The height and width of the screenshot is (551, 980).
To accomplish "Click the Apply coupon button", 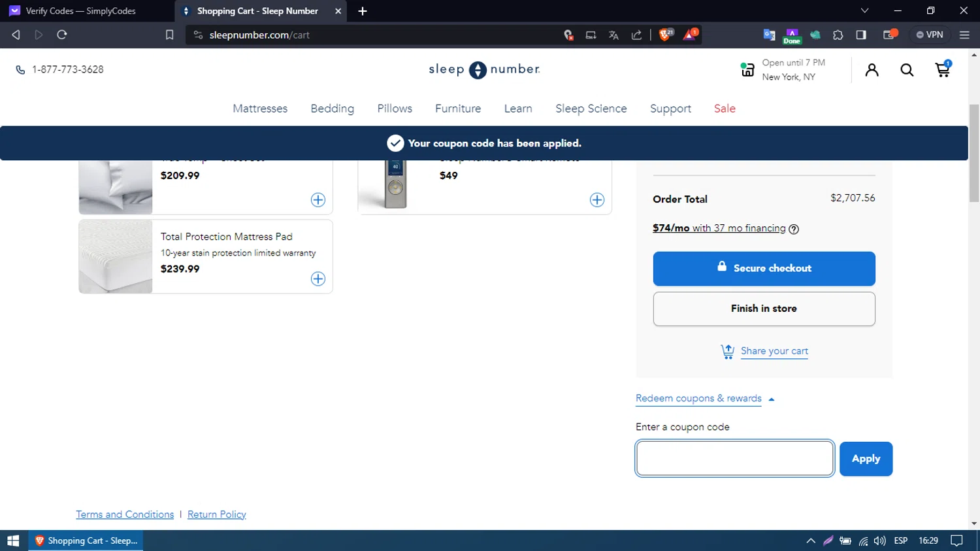I will click(x=866, y=459).
